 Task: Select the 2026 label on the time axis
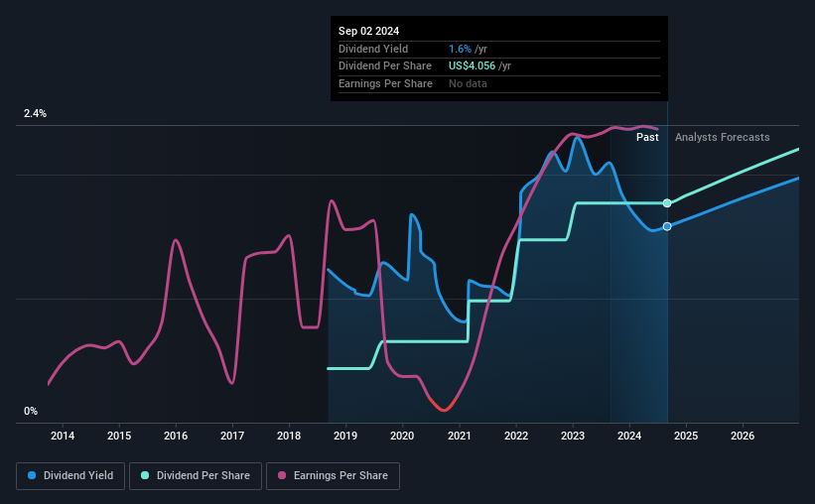click(743, 436)
